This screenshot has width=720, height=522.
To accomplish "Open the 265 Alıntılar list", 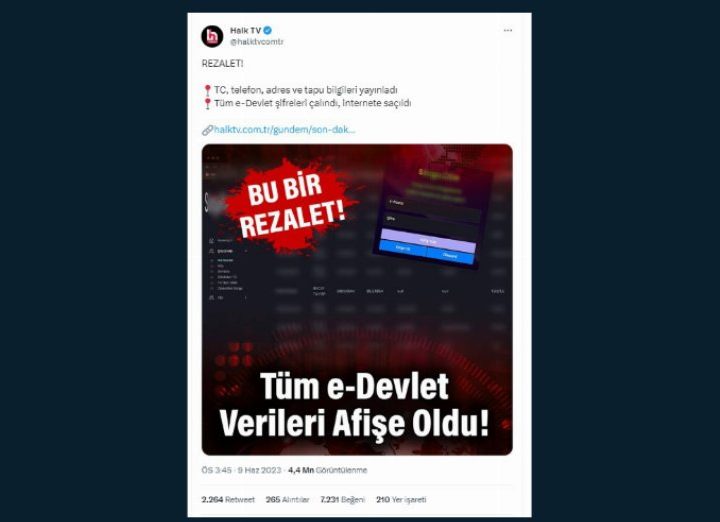I will click(x=287, y=500).
